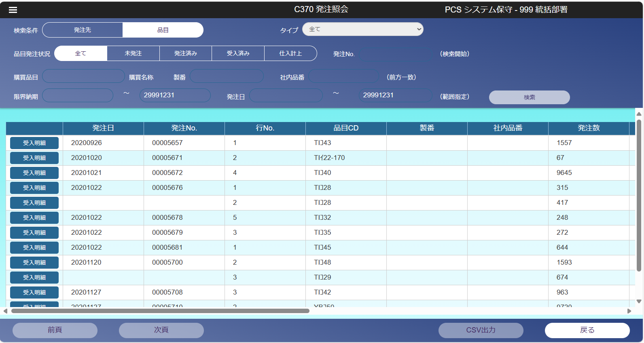Open 受入明細 for order 00005700
Viewport: 644px width, 343px height.
pyautogui.click(x=34, y=263)
